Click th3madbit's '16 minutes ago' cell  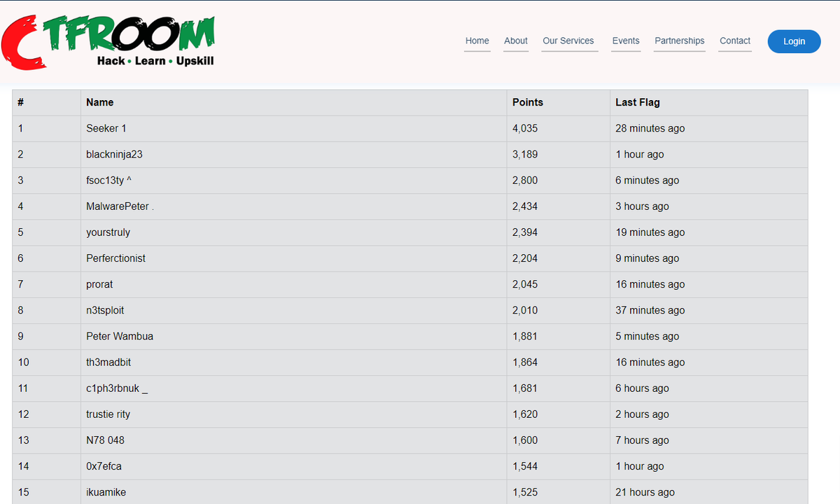coord(708,362)
